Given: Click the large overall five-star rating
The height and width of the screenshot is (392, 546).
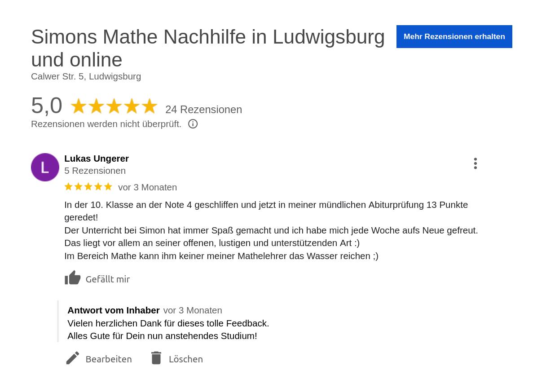Looking at the screenshot, I should (114, 106).
